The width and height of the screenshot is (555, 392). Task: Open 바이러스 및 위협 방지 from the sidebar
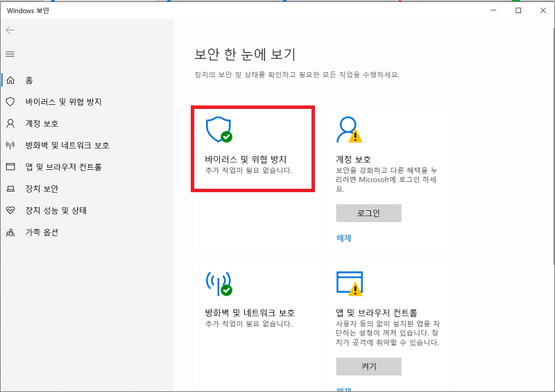(x=63, y=102)
